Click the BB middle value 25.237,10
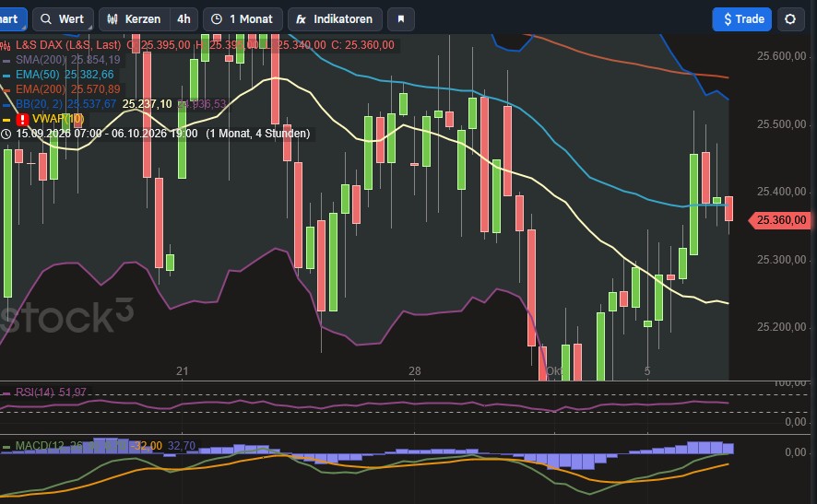817x504 pixels. [x=147, y=104]
